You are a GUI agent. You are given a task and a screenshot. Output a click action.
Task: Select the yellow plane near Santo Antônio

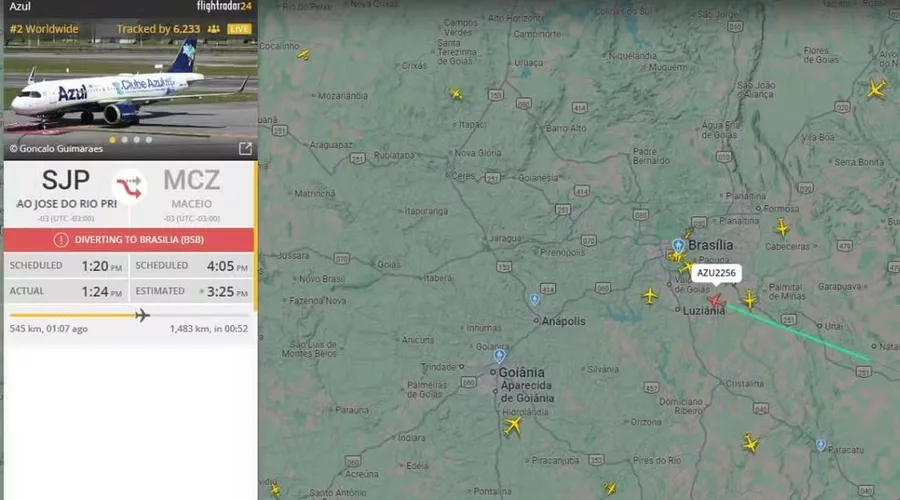[x=275, y=490]
